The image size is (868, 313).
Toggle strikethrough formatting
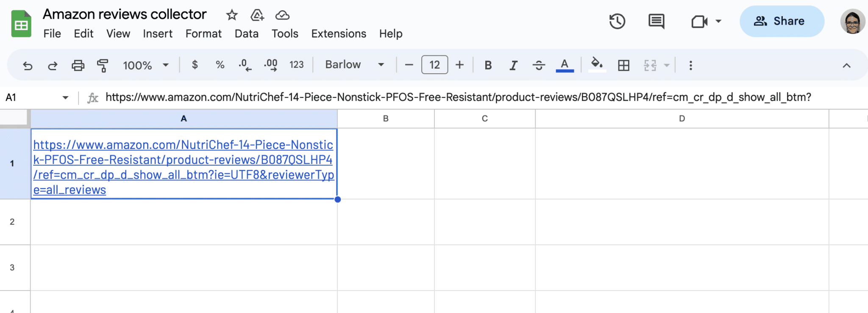(x=539, y=65)
